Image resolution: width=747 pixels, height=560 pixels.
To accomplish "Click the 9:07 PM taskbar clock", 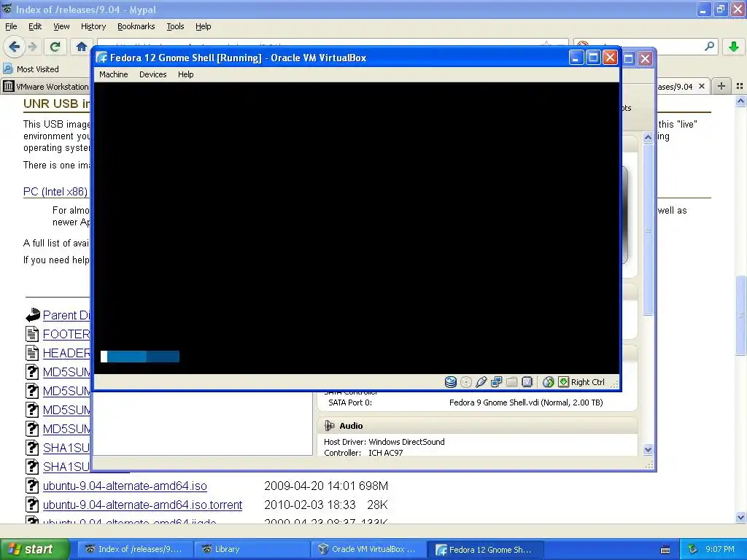I will (720, 549).
